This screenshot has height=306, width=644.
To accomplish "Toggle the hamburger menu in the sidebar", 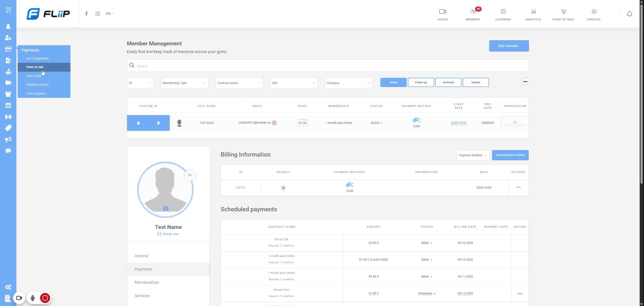I will click(8, 10).
